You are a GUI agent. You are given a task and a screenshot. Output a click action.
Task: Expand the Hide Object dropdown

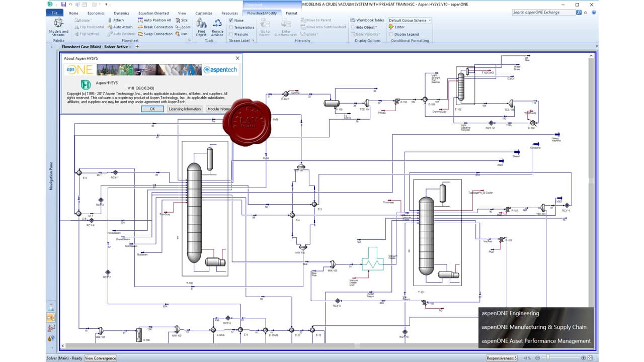376,27
